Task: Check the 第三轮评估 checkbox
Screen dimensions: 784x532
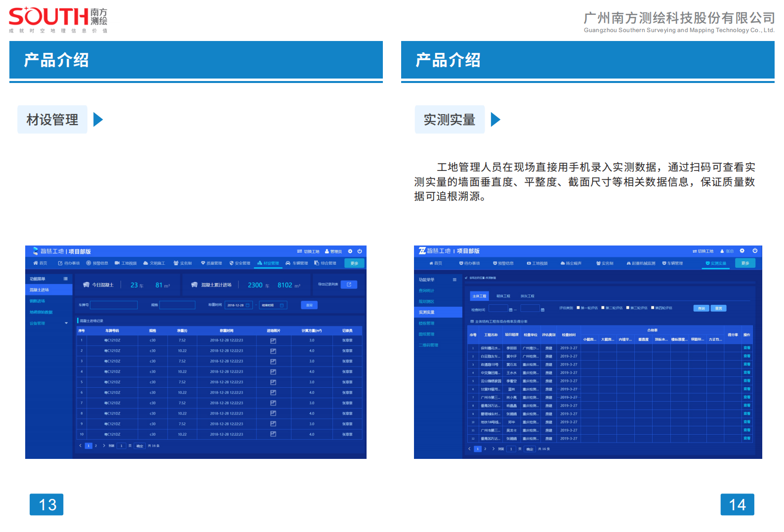Action: click(x=627, y=308)
